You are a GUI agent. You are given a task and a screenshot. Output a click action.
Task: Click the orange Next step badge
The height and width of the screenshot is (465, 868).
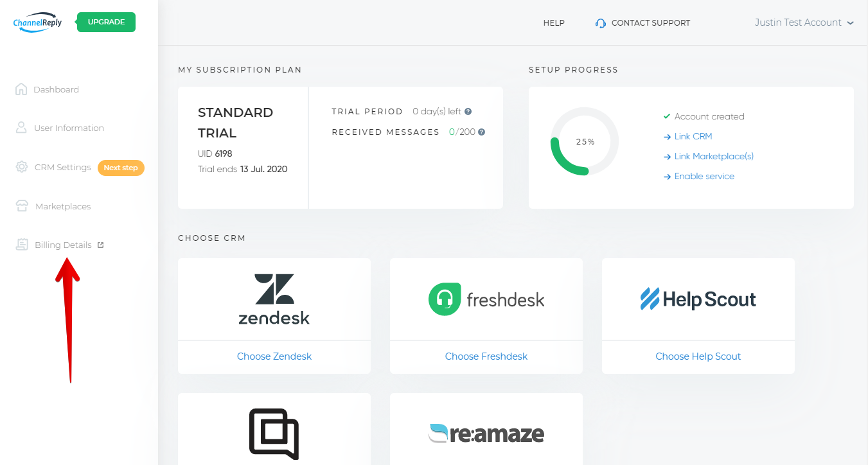click(x=121, y=168)
